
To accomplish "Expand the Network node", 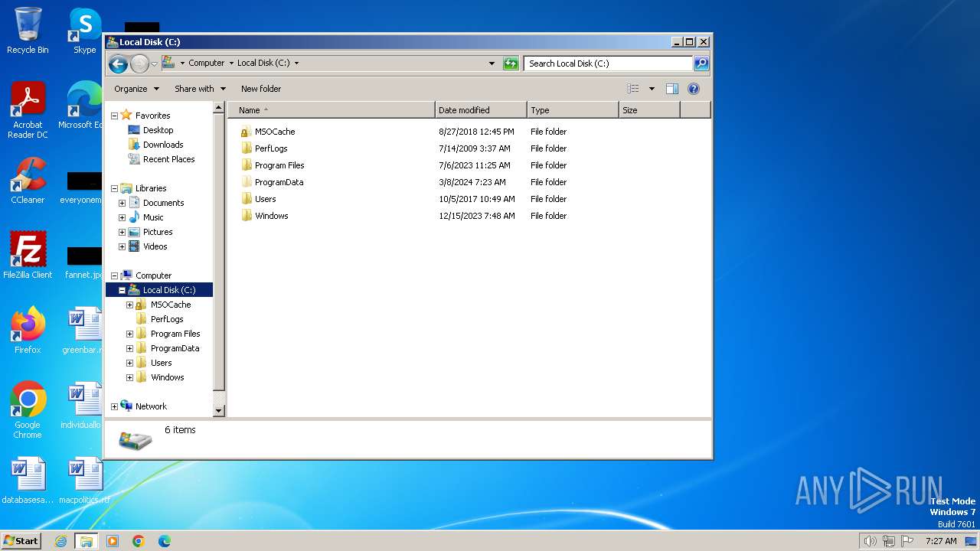I will click(x=115, y=406).
